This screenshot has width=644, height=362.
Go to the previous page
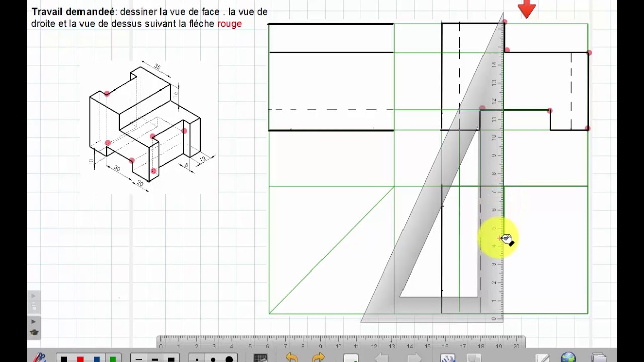coord(382,358)
